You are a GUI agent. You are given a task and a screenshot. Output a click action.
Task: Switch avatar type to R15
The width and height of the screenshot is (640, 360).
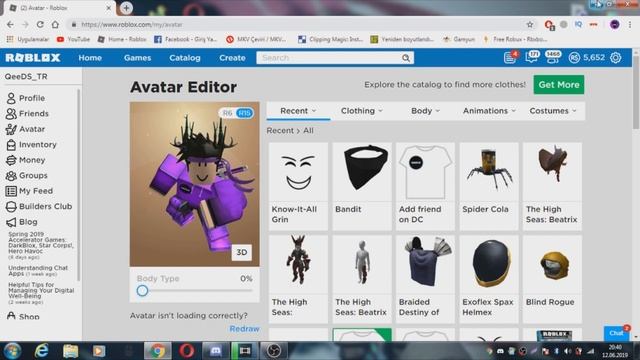(x=244, y=113)
